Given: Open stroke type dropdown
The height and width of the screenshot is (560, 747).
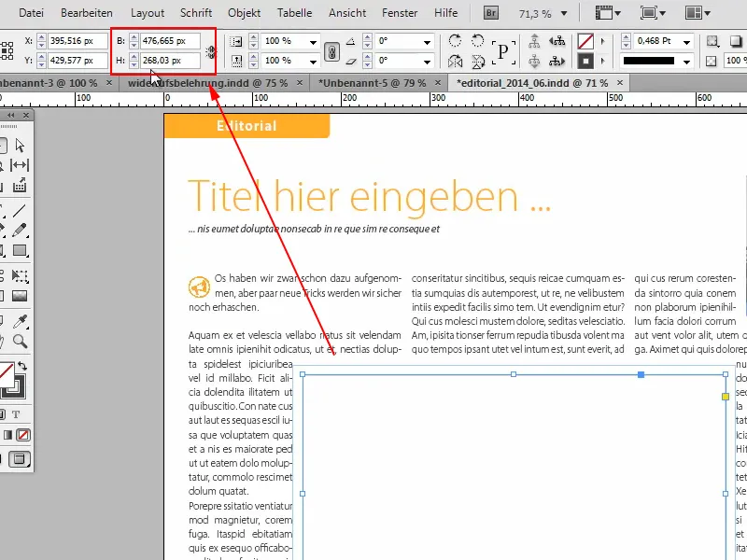Looking at the screenshot, I should click(x=686, y=61).
